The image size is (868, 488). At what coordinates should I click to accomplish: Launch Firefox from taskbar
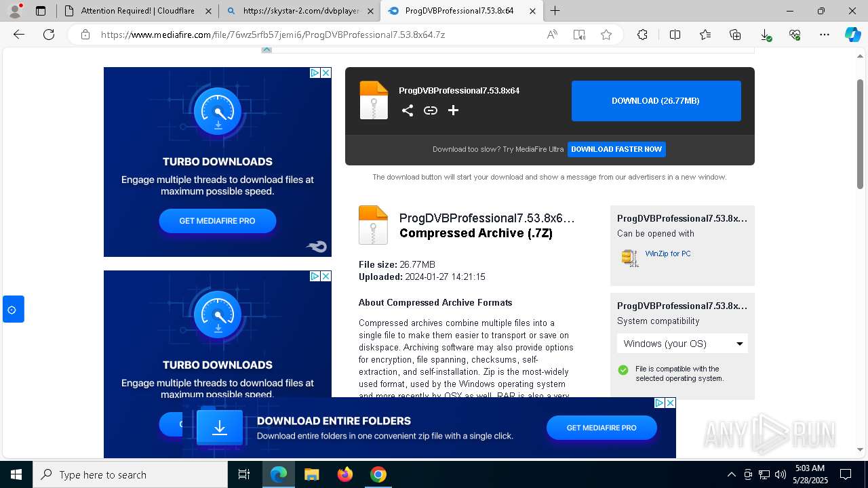click(345, 474)
